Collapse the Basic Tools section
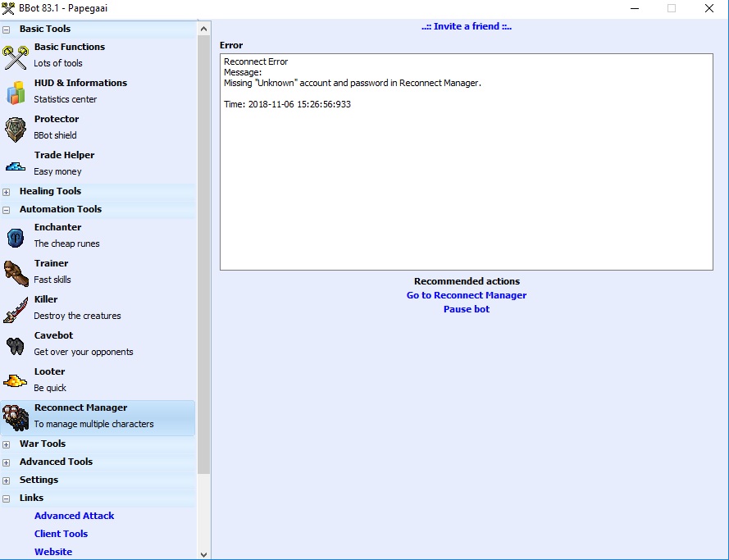 tap(7, 30)
